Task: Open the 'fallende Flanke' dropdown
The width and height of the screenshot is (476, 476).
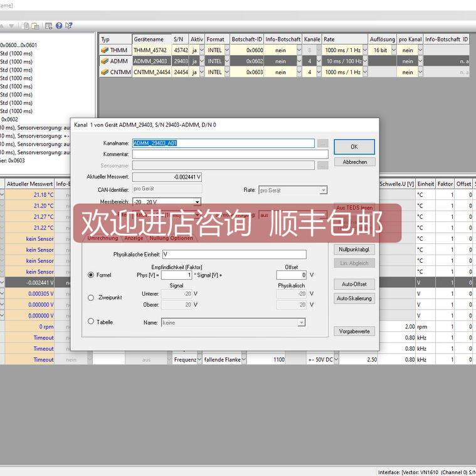Action: pos(244,360)
